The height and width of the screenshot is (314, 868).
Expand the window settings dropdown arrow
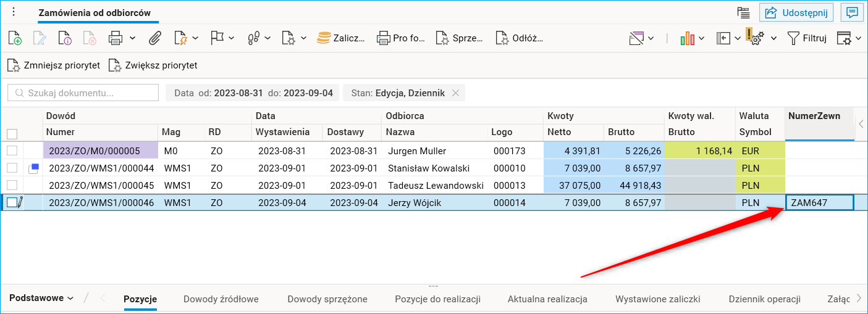(859, 38)
